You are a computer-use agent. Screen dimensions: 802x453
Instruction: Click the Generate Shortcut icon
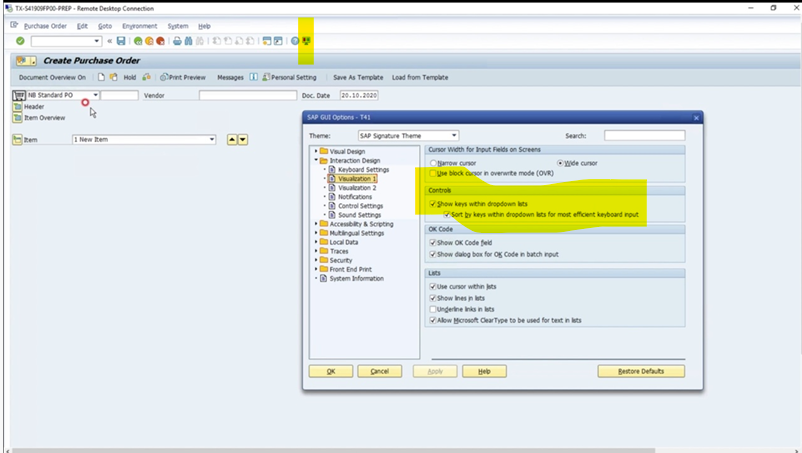click(278, 41)
